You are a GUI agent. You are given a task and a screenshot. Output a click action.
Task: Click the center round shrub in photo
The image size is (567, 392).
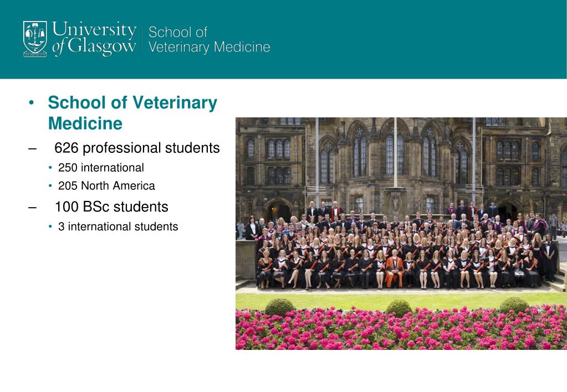399,308
